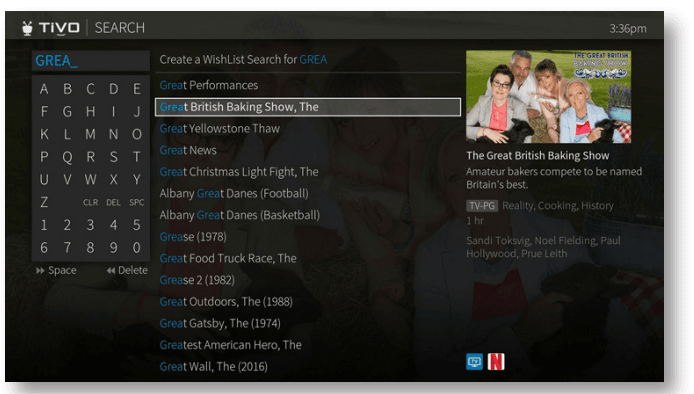The image size is (694, 394).
Task: Click the GREA search input field
Action: click(x=91, y=61)
